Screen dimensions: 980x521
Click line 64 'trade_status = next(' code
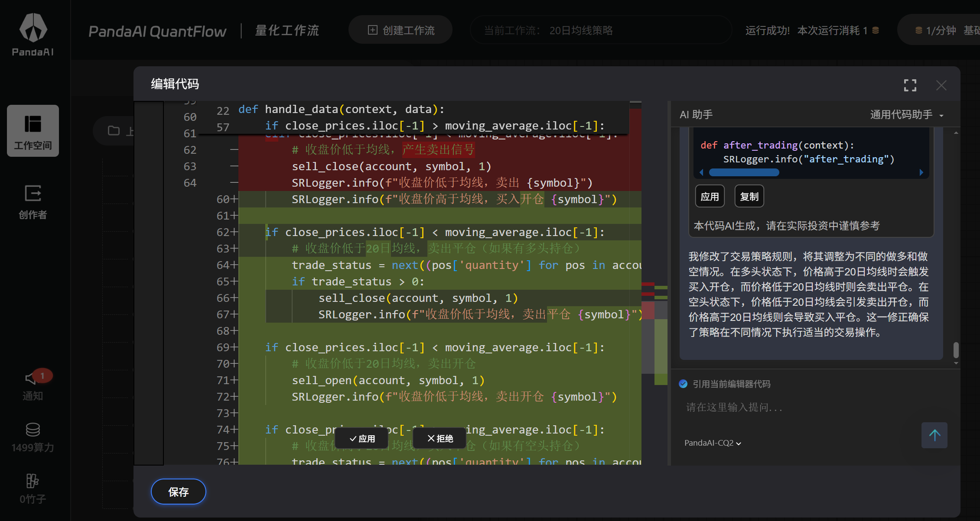pos(466,265)
